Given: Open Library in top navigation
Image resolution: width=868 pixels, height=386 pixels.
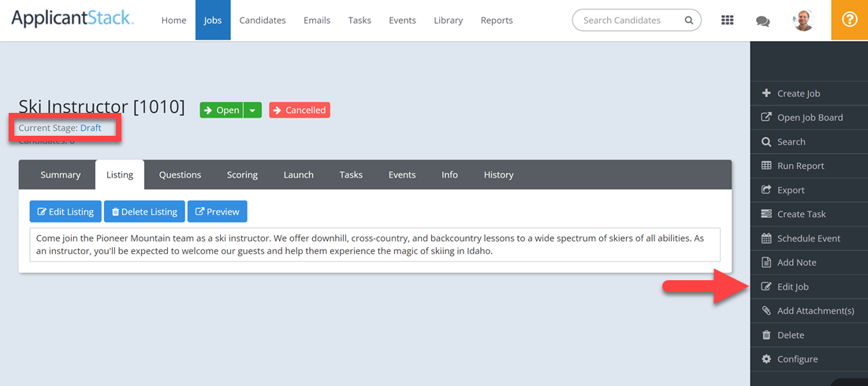Looking at the screenshot, I should click(448, 21).
